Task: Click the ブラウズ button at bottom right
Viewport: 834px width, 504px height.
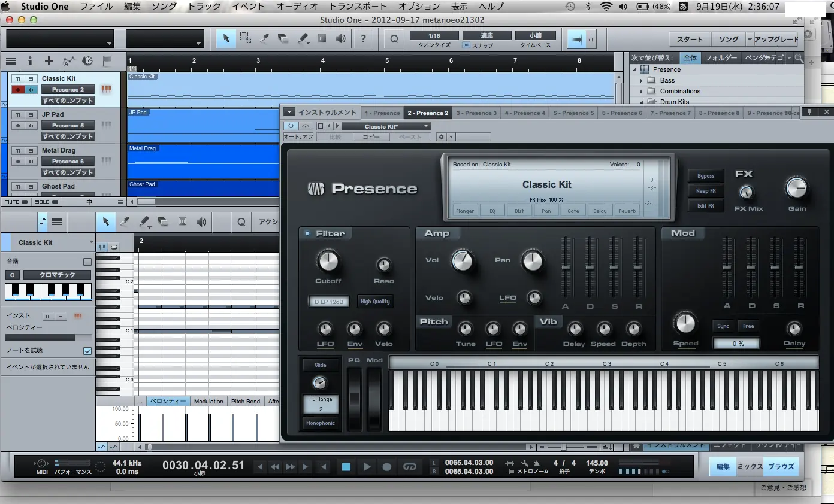Action: point(781,466)
